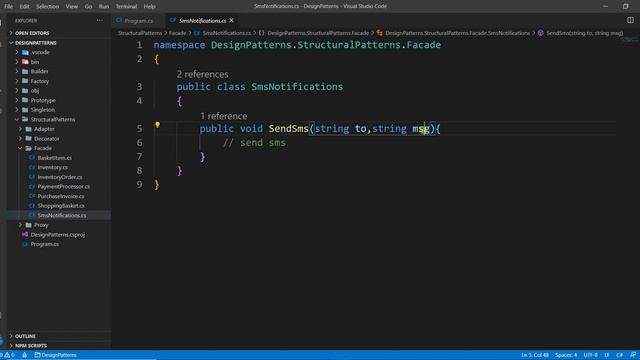Image resolution: width=640 pixels, height=360 pixels.
Task: Click the DesignPatterns project status item
Action: point(56,355)
